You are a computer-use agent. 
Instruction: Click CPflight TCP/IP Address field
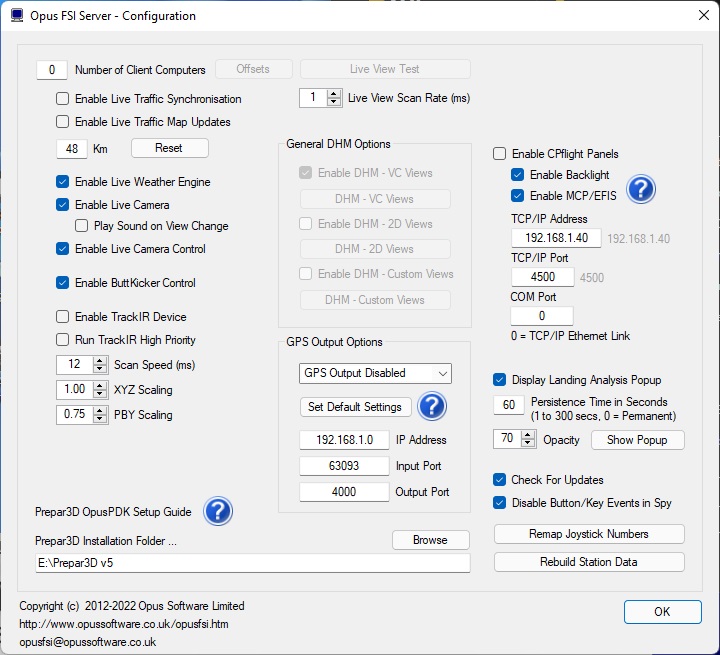[556, 238]
